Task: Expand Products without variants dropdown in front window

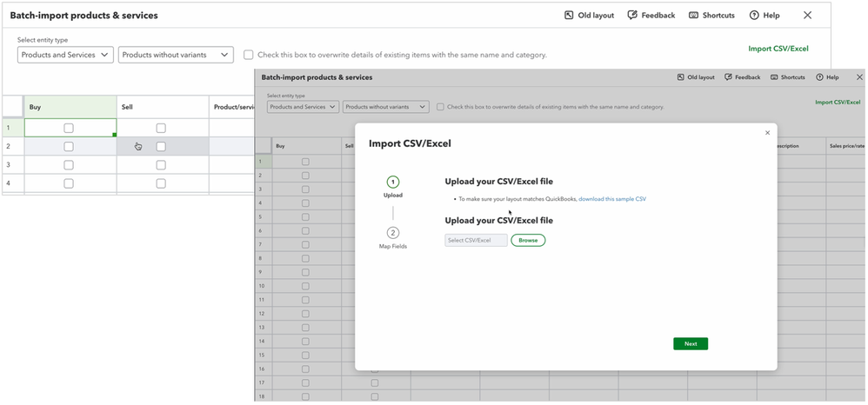Action: (386, 107)
